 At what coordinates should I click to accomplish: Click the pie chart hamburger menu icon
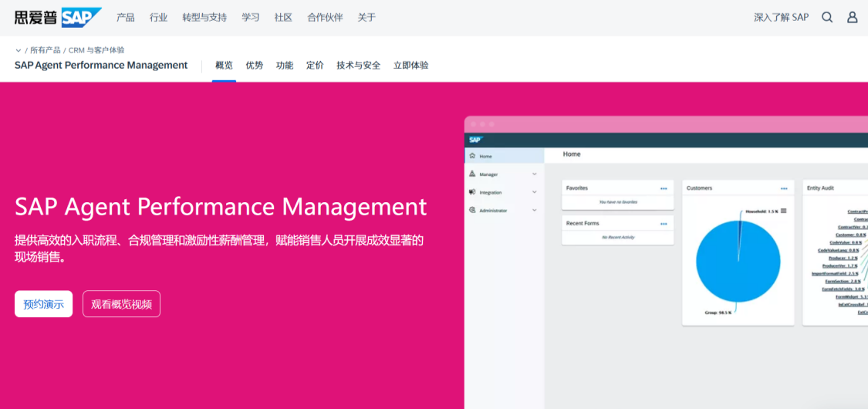click(x=784, y=211)
